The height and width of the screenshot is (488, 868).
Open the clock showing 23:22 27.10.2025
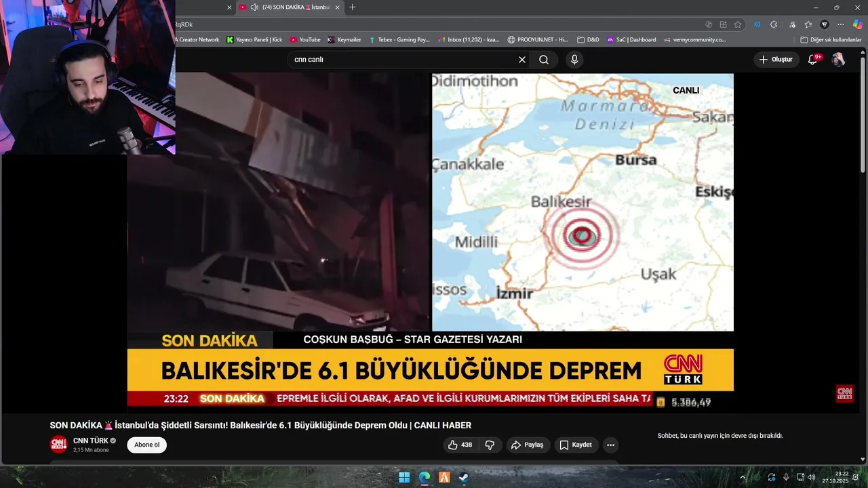click(x=835, y=477)
